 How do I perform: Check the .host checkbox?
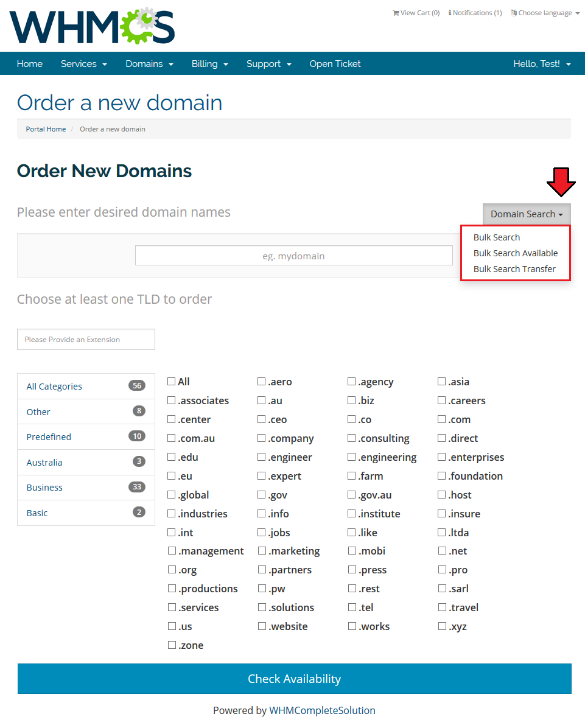(x=441, y=494)
